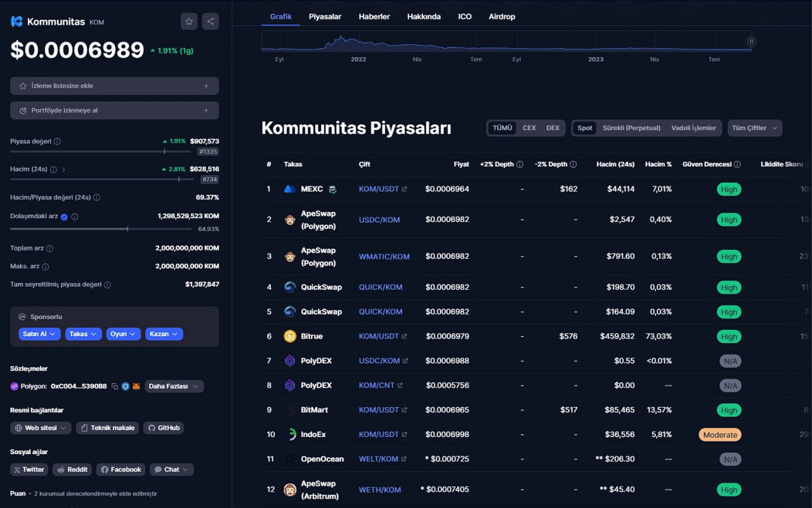The image size is (812, 508).
Task: Click the star favorite icon next to Kommunitas
Action: 189,22
